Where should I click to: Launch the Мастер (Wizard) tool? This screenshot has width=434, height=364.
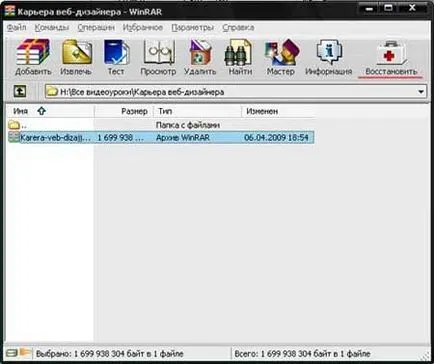(281, 57)
